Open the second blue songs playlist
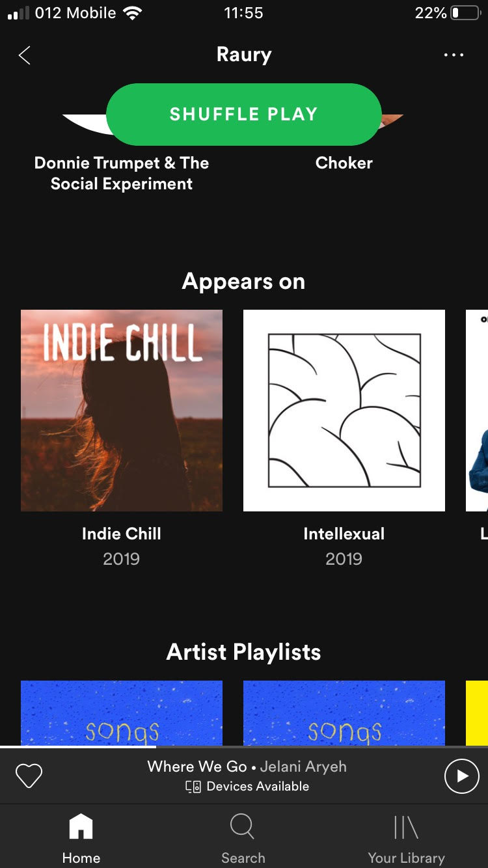Screen dimensions: 488x868 [x=344, y=712]
